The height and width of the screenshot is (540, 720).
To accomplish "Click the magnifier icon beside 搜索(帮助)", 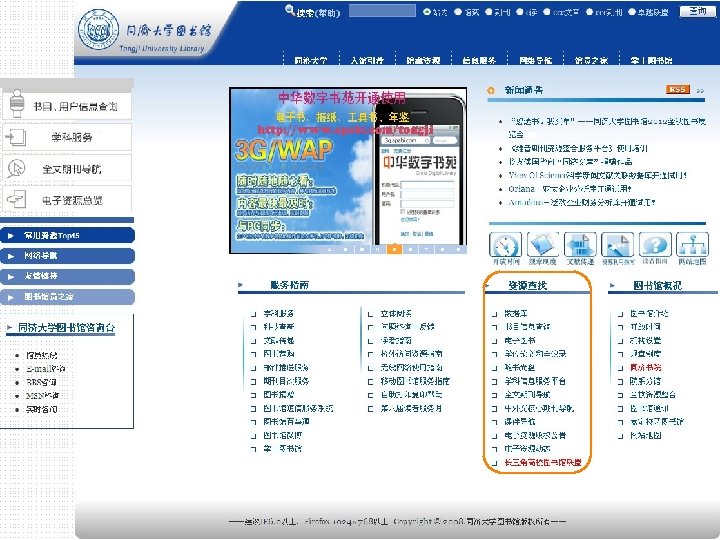I will [x=290, y=10].
